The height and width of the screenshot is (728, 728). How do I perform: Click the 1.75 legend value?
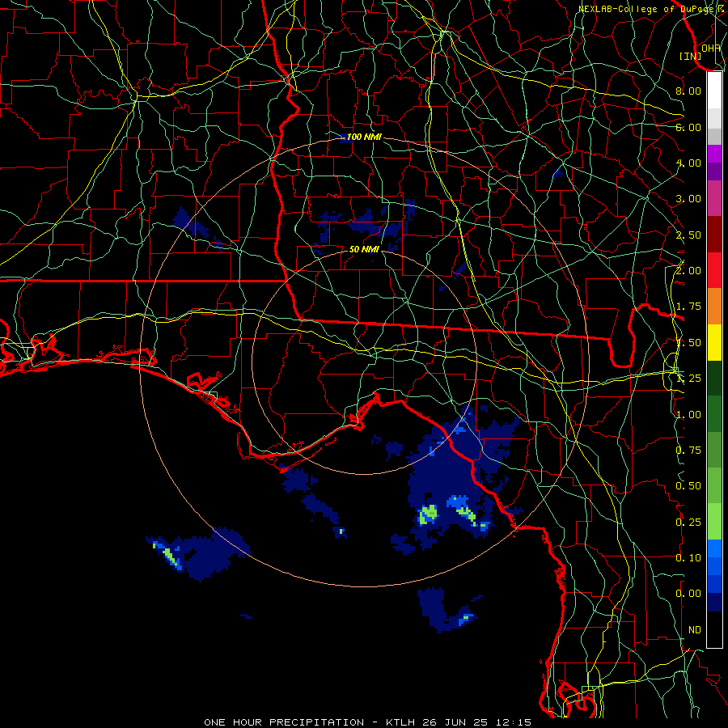click(688, 307)
